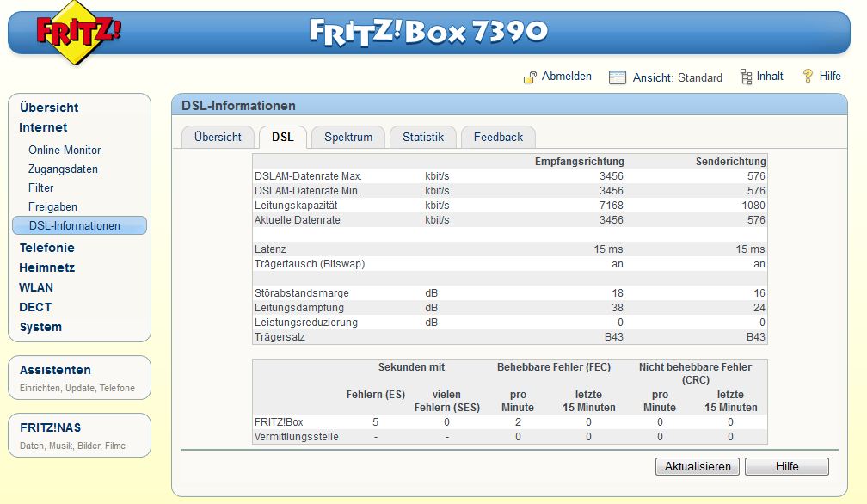Viewport: 867px width, 504px height.
Task: Click the Leitungsdämpfung value 38
Action: (x=617, y=308)
